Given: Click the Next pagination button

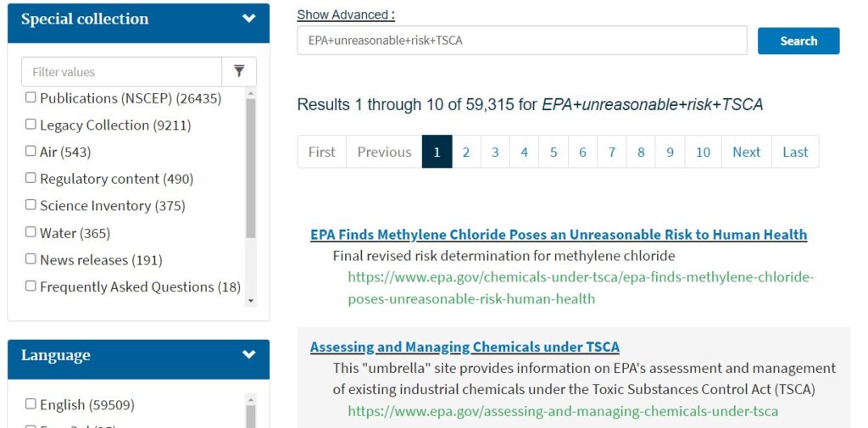Looking at the screenshot, I should [746, 152].
